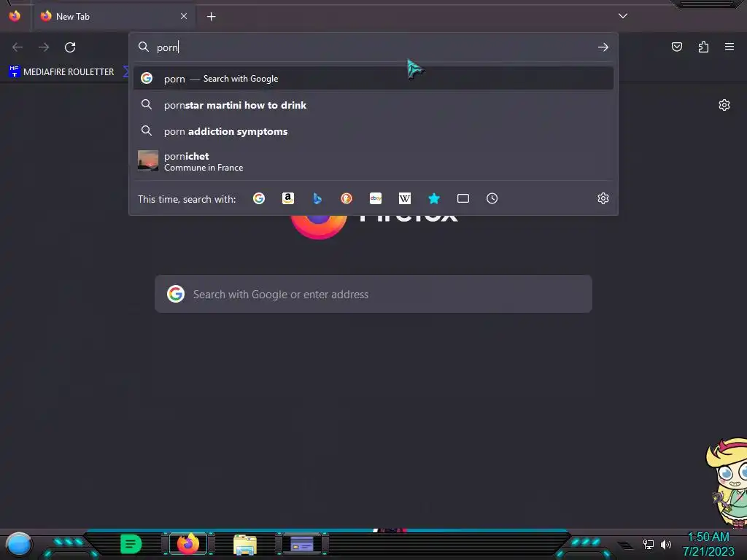Search this time with Wikipedia

tap(404, 198)
